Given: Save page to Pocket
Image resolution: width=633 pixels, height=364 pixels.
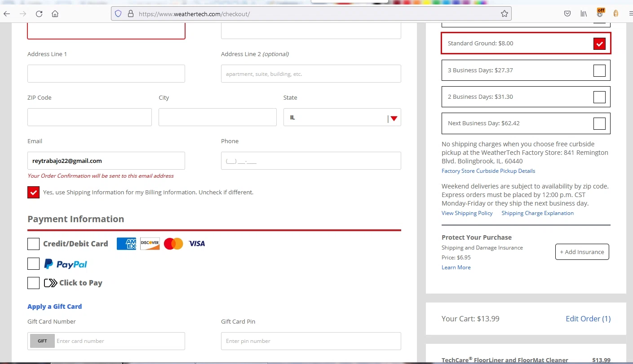Looking at the screenshot, I should coord(567,14).
